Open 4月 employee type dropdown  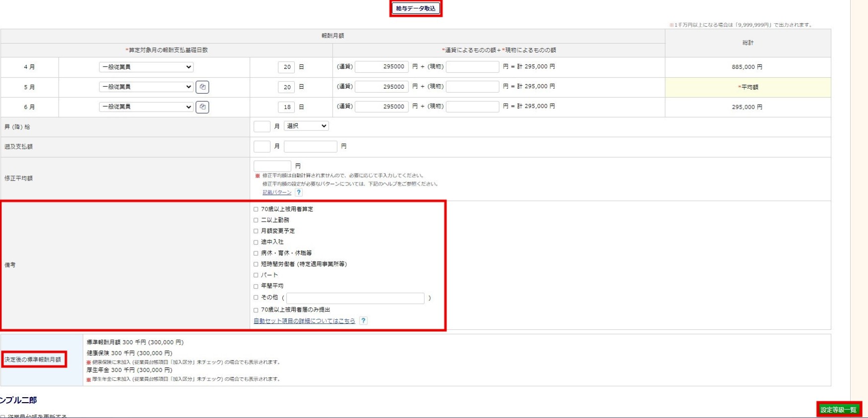click(146, 67)
